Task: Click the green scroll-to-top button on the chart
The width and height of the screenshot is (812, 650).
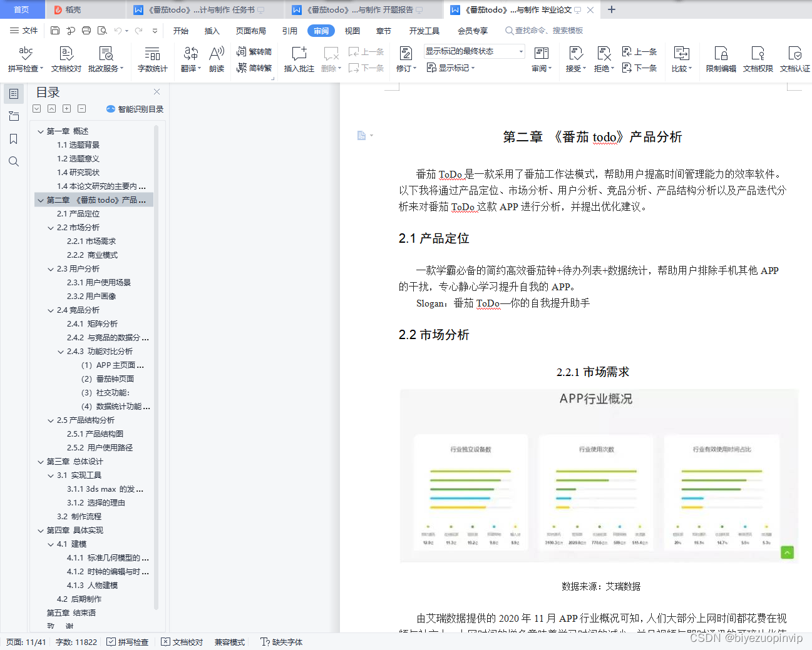Action: (788, 552)
